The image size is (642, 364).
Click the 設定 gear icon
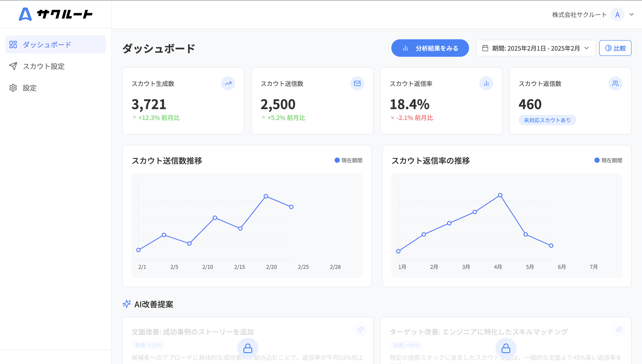[13, 88]
